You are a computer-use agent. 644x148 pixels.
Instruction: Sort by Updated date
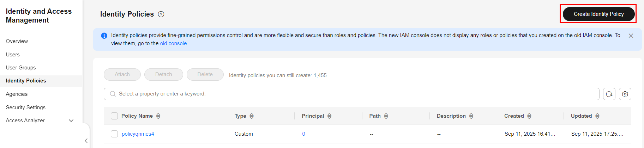[597, 116]
